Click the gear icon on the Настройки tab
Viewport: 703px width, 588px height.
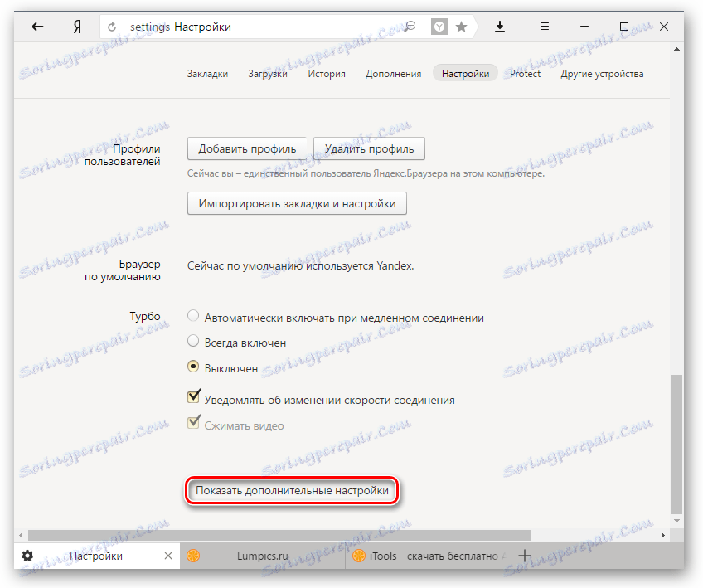point(27,556)
